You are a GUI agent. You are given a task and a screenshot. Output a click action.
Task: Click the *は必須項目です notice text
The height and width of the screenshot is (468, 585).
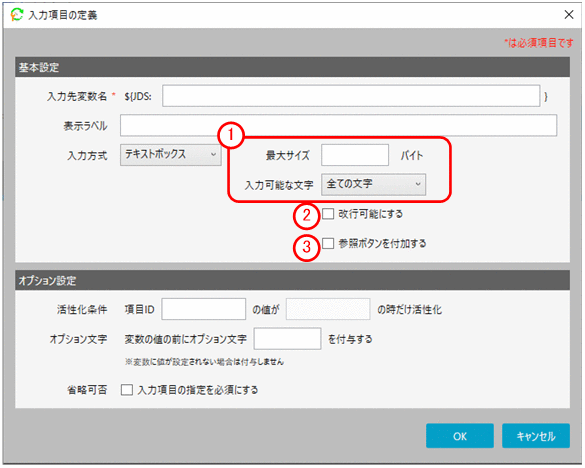pyautogui.click(x=539, y=43)
